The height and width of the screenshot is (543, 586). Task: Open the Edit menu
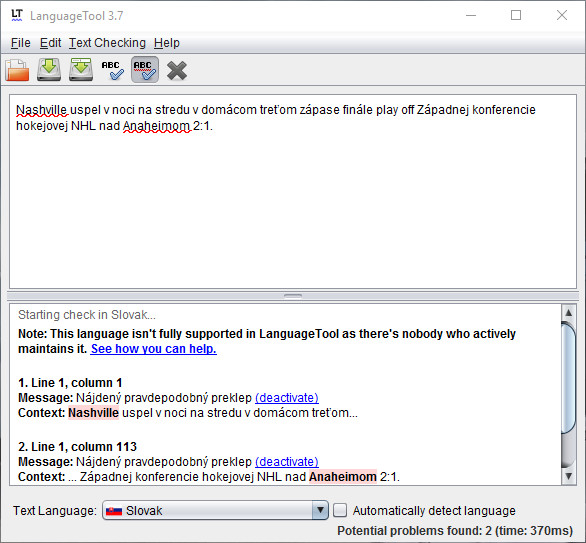pos(50,43)
